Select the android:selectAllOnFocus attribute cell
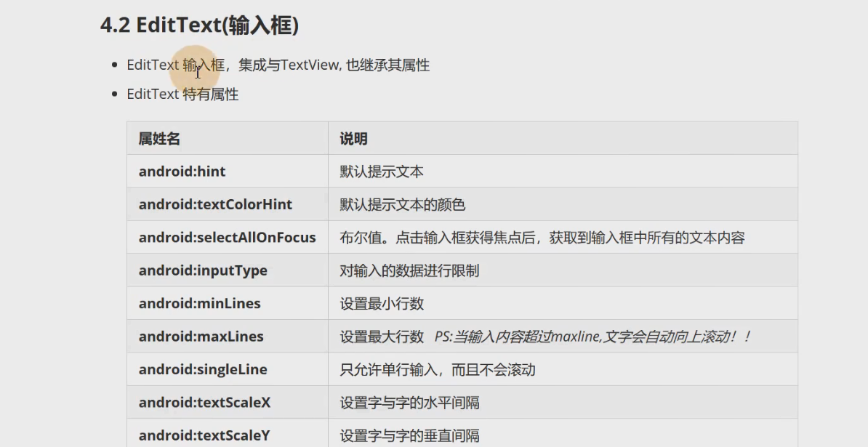The height and width of the screenshot is (447, 868). pos(227,238)
